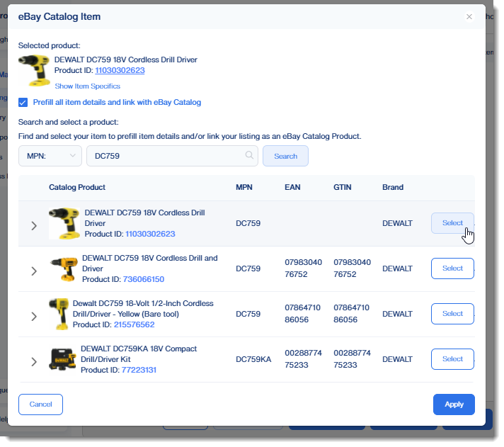Screen dimensions: 504x447
Task: Click the Brand column header
Action: pyautogui.click(x=393, y=187)
